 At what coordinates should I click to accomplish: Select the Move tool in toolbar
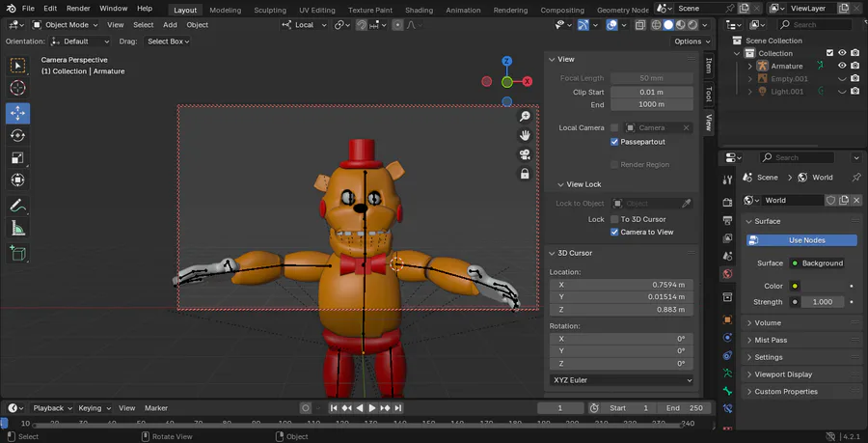[x=17, y=113]
